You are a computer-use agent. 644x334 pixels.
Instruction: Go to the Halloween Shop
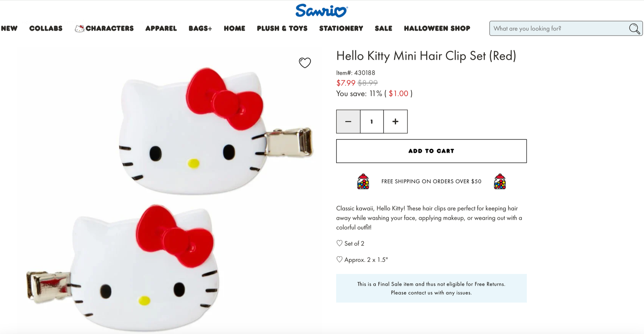[x=437, y=28]
